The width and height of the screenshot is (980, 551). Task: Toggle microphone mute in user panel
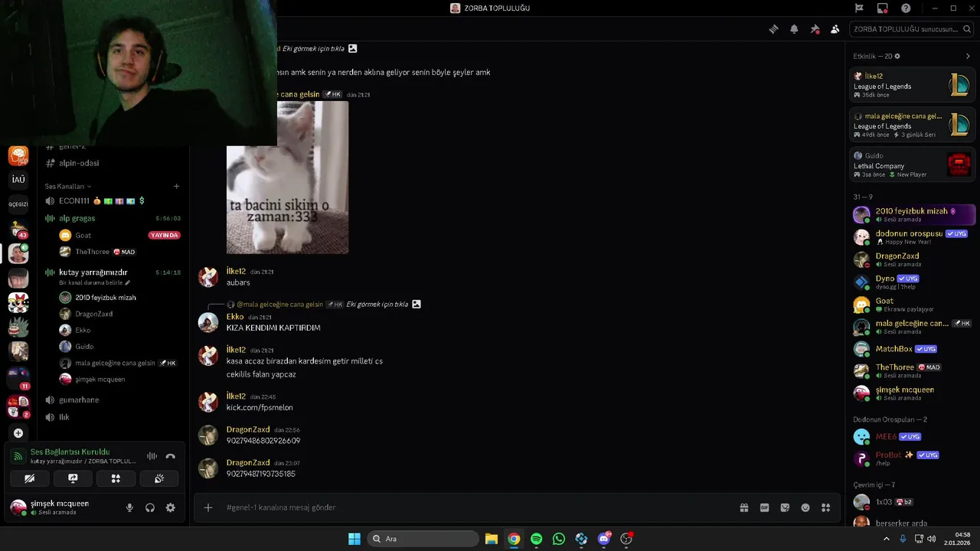tap(129, 507)
